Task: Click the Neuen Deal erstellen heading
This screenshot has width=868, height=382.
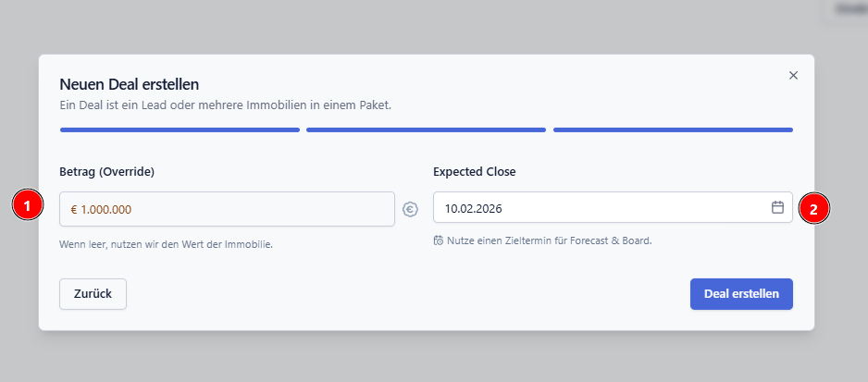Action: (x=130, y=84)
